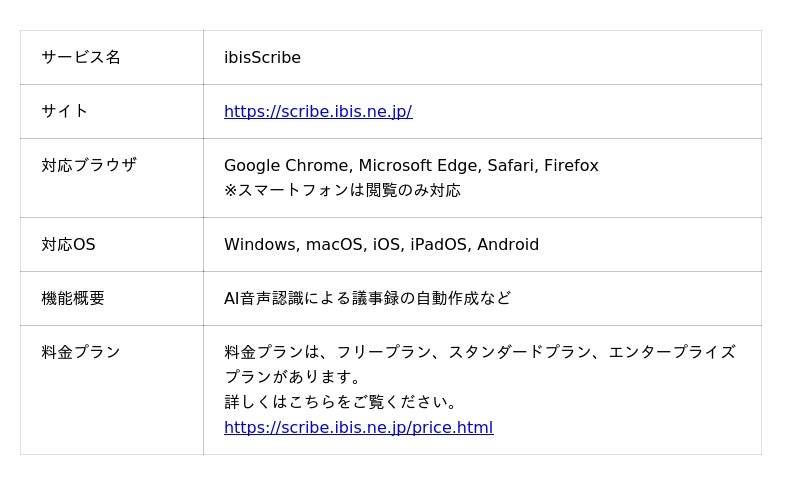Click the 機能概要 row label

[x=73, y=298]
